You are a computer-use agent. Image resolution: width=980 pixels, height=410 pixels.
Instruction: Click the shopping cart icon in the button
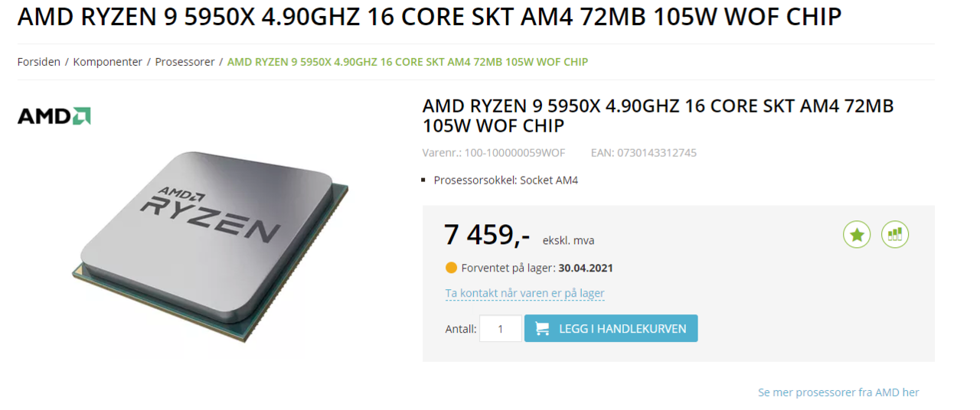point(542,328)
